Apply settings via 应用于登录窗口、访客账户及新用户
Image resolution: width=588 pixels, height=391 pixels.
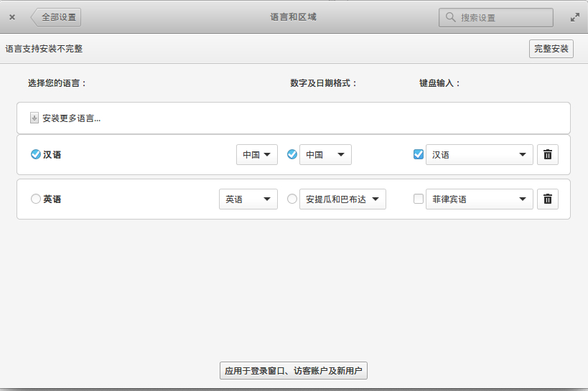[294, 371]
